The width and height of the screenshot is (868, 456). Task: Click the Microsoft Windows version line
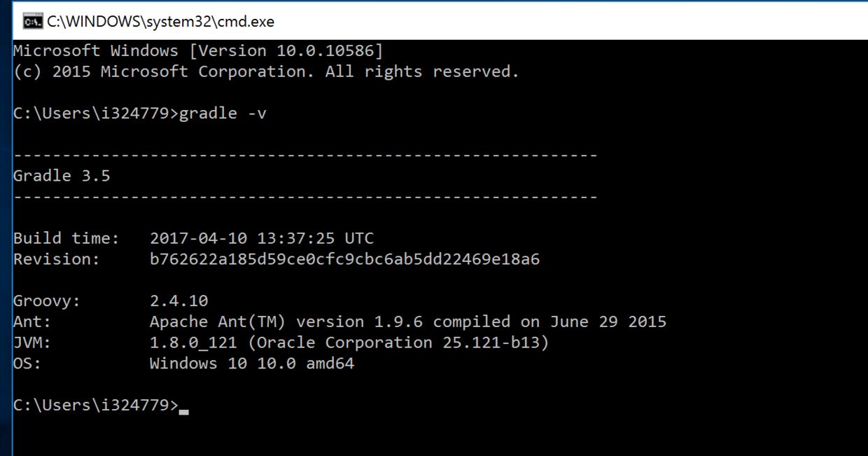click(198, 51)
